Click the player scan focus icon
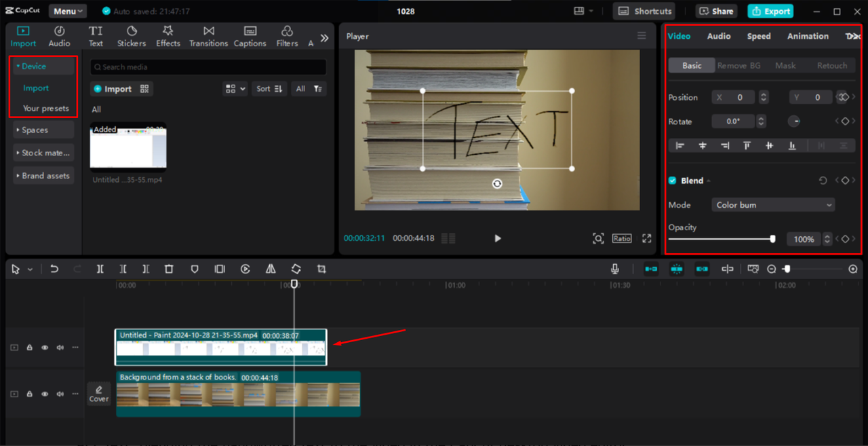Screen dimensions: 868x446 pyautogui.click(x=598, y=238)
